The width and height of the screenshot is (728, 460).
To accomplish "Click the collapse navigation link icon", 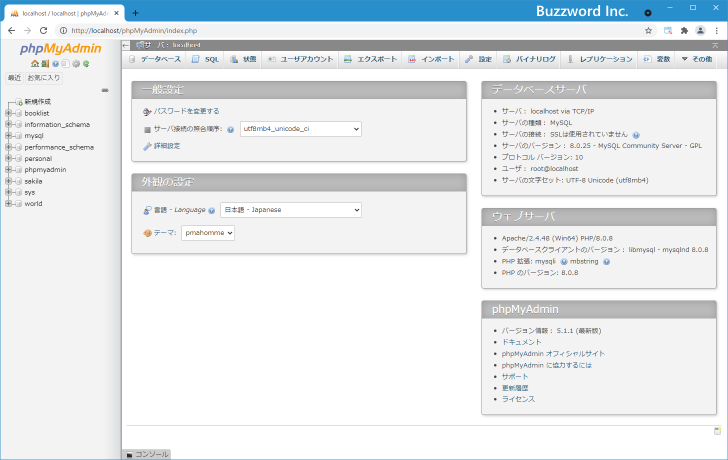I will (x=105, y=90).
